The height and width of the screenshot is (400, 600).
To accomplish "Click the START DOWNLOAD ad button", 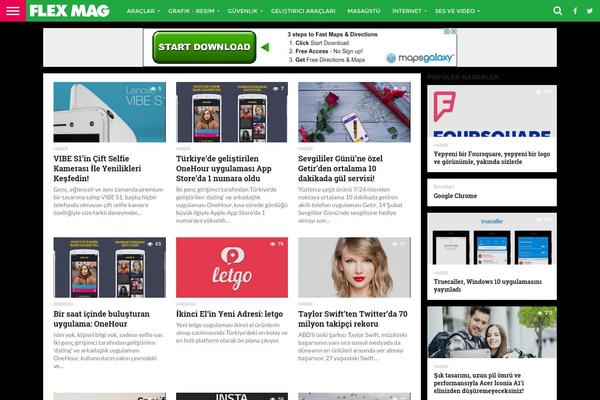I will click(204, 47).
